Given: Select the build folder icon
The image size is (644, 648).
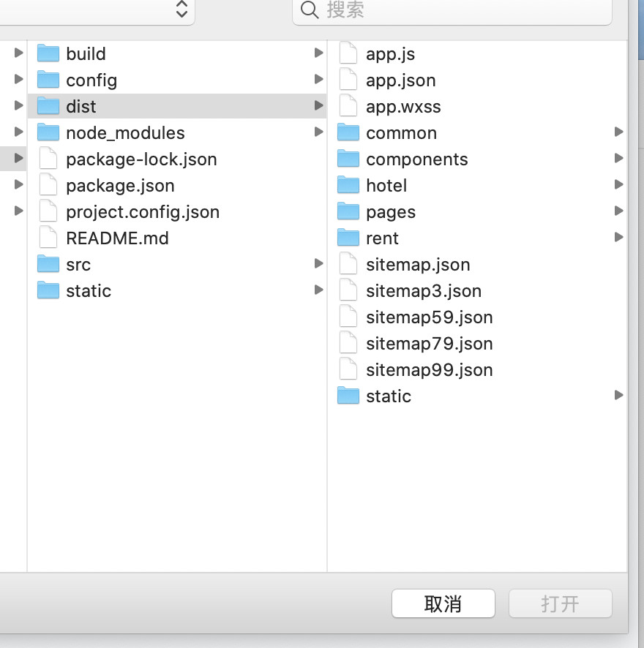Looking at the screenshot, I should pyautogui.click(x=48, y=53).
